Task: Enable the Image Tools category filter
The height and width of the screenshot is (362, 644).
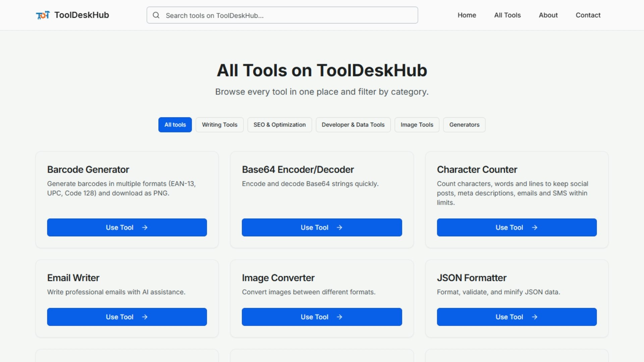Action: [x=417, y=125]
